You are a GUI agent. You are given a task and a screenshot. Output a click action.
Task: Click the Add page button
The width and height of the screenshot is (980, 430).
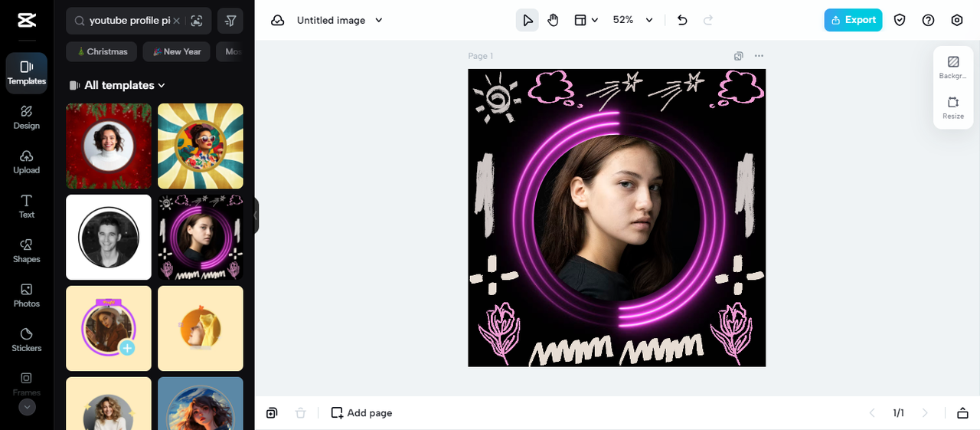[361, 413]
